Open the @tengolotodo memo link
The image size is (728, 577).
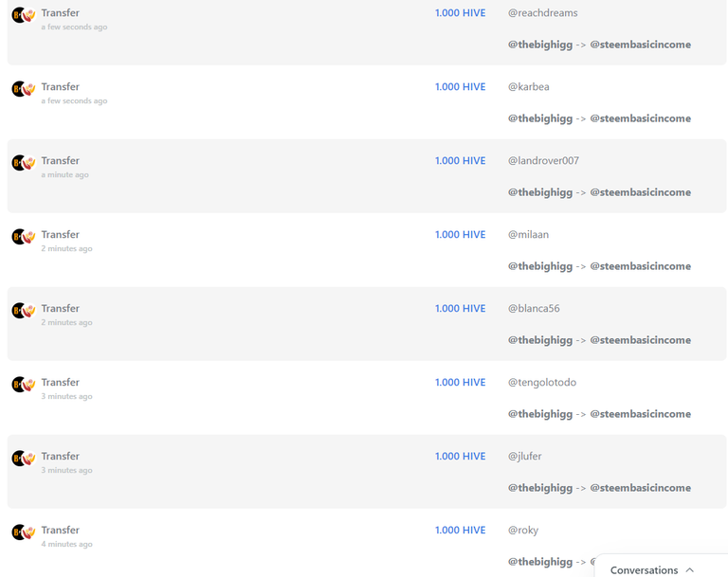click(542, 382)
